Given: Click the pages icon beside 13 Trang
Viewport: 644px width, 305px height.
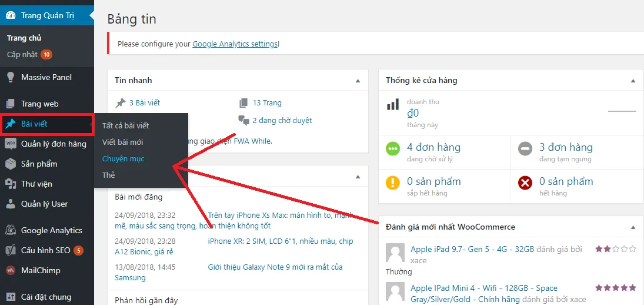Looking at the screenshot, I should pos(243,103).
